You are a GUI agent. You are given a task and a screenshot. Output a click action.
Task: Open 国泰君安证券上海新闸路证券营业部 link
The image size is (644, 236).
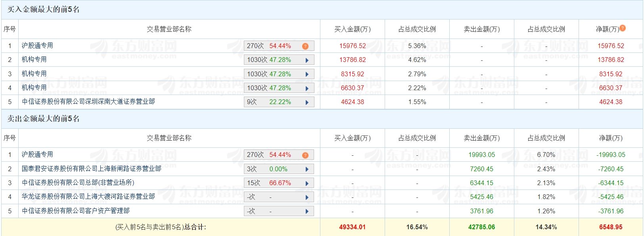(x=92, y=169)
